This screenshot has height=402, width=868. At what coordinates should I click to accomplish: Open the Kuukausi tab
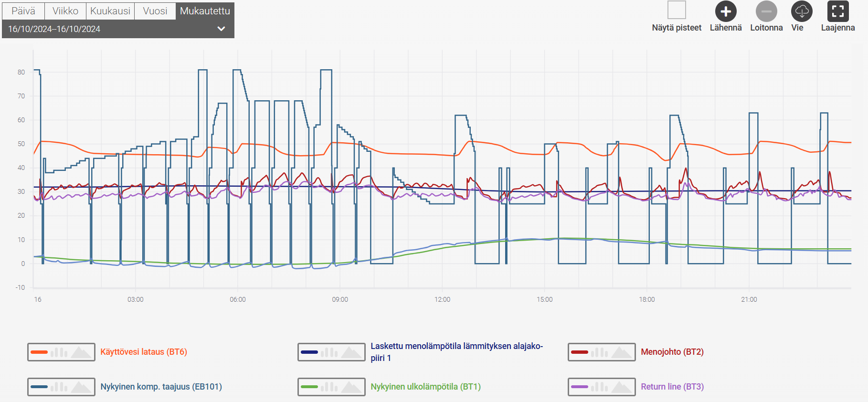click(x=110, y=11)
